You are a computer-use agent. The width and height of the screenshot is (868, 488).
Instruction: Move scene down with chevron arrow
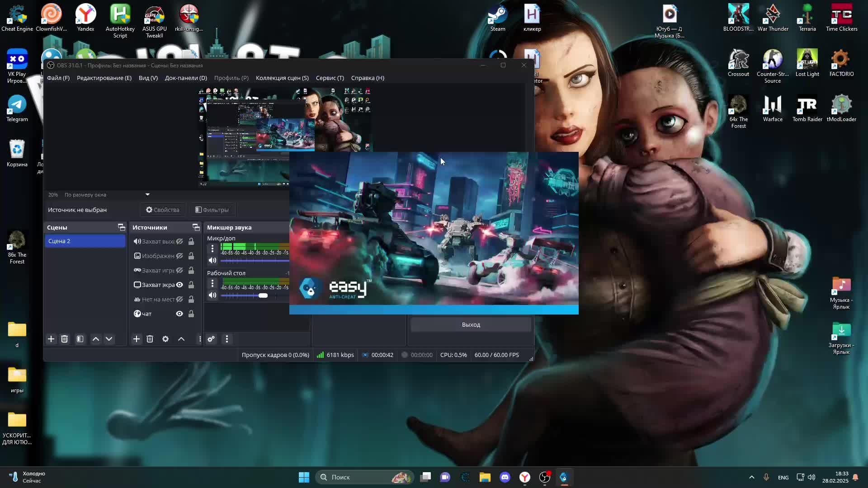coord(109,339)
